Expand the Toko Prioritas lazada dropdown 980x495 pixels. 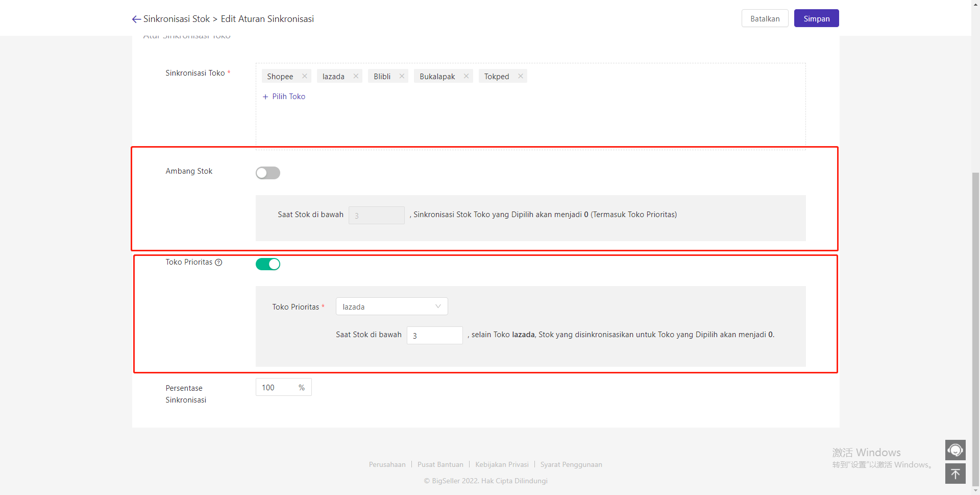(391, 307)
